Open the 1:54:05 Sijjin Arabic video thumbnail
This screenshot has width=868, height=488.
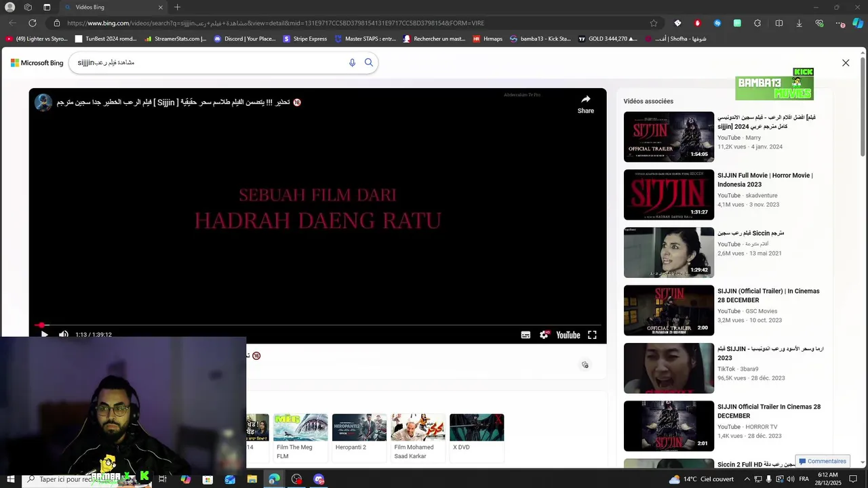(669, 137)
